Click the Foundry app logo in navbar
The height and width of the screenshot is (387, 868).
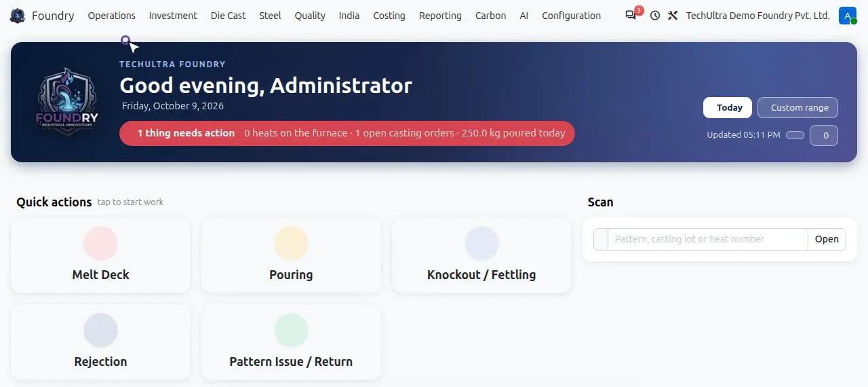[x=18, y=15]
